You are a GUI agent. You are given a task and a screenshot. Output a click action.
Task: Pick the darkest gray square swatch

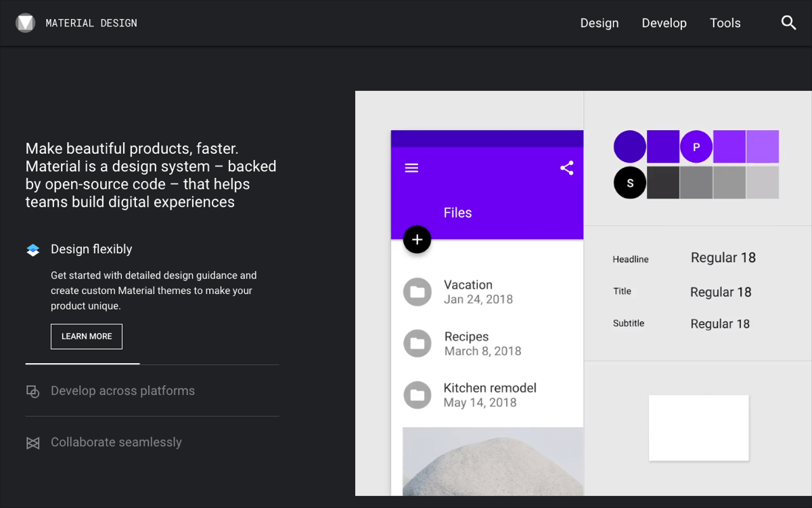[x=663, y=182]
